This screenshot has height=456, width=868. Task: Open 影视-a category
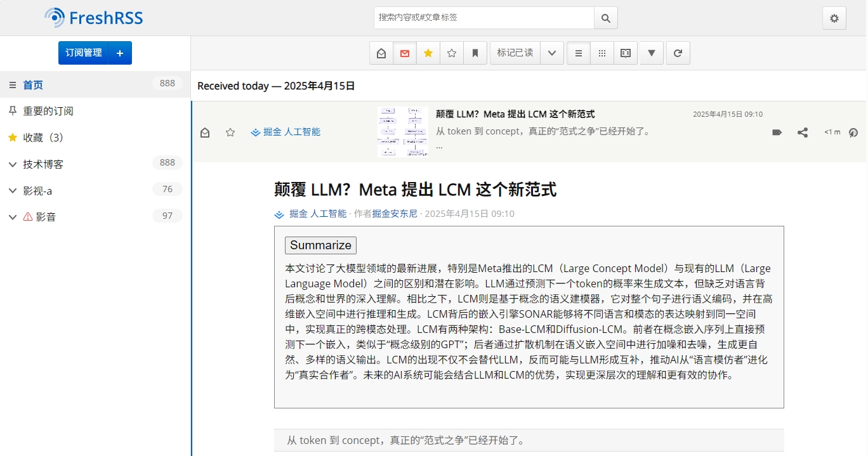tap(37, 191)
